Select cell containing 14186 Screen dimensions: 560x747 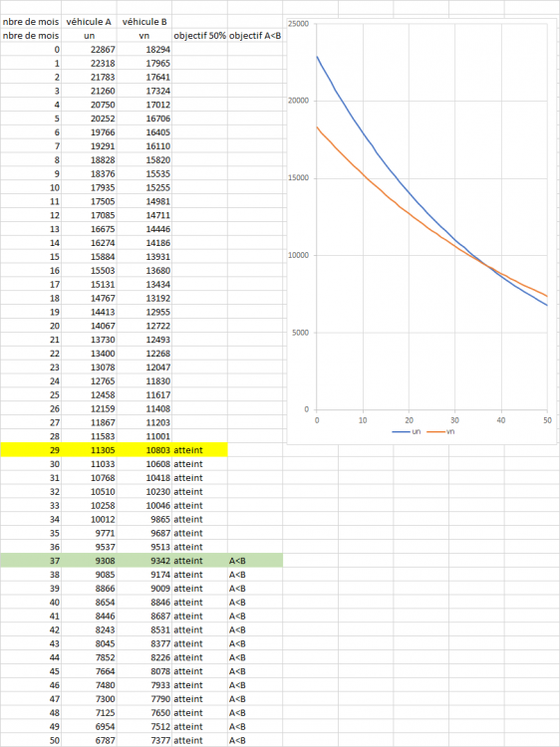pyautogui.click(x=144, y=242)
